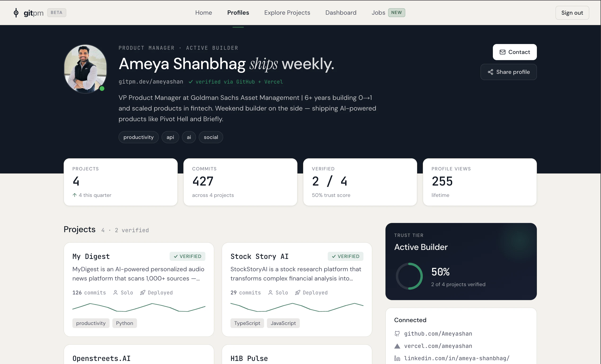Click the 50% trust tier progress ring
Viewport: 601px width, 364px height.
pos(409,276)
